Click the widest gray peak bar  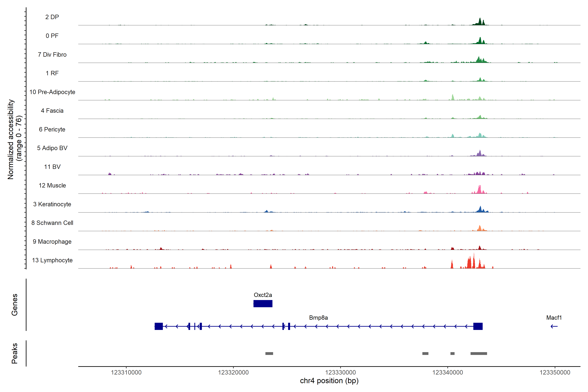479,353
